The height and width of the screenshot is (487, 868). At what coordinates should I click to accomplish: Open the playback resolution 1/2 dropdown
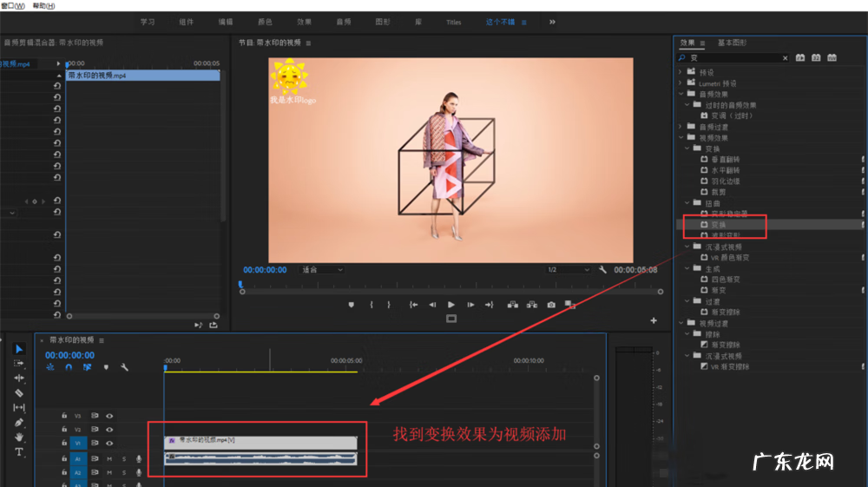(569, 270)
